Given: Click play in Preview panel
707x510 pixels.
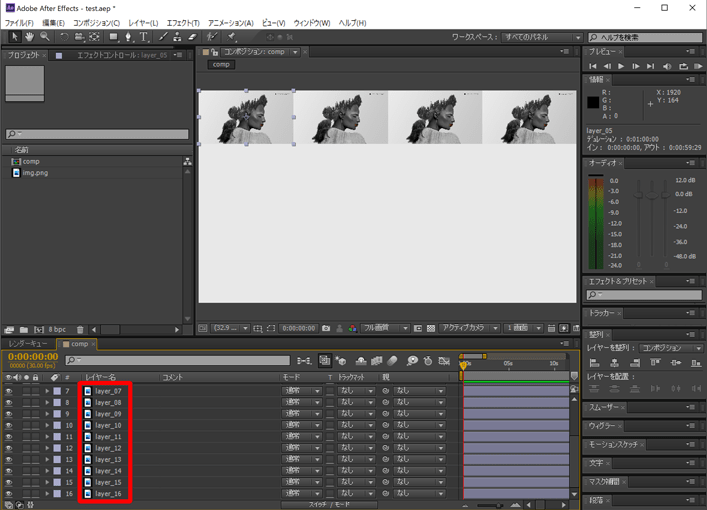Looking at the screenshot, I should (621, 66).
